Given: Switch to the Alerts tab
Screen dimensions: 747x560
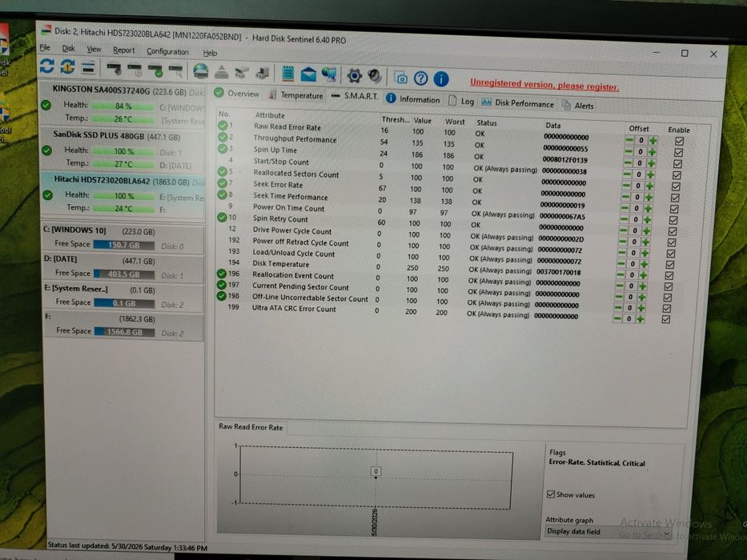Looking at the screenshot, I should (x=578, y=106).
